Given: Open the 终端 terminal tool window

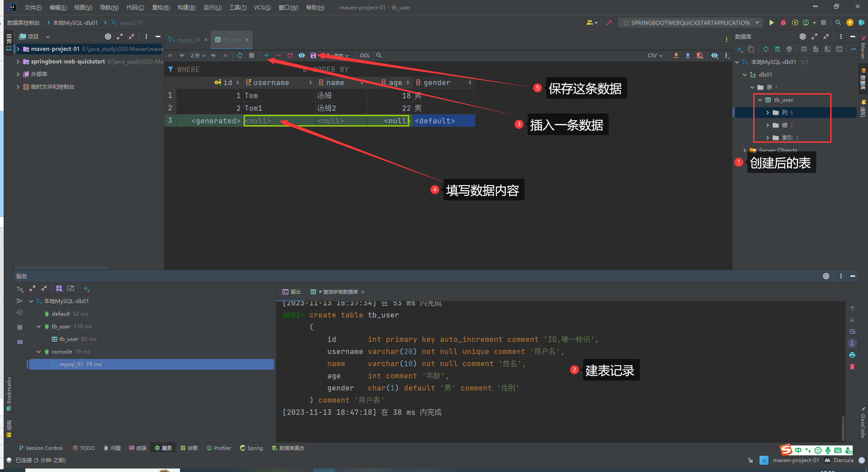Looking at the screenshot, I should pos(138,448).
